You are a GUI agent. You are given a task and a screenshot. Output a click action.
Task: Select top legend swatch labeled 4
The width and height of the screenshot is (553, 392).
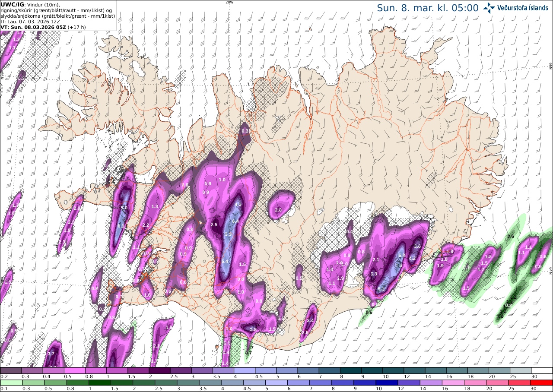[245, 370]
